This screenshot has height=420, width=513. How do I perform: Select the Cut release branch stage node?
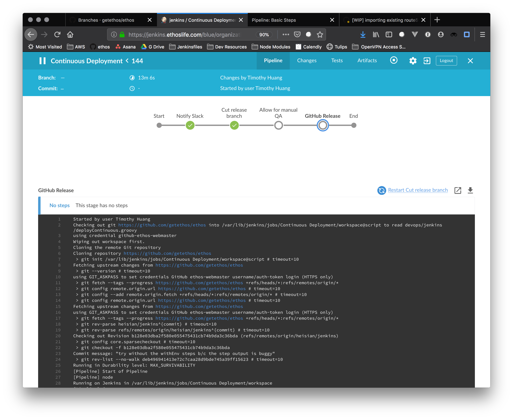tap(234, 125)
